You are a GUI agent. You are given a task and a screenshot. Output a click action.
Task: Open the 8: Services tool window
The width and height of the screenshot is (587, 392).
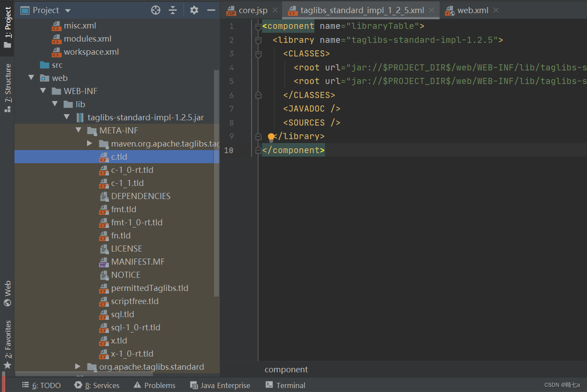(97, 385)
